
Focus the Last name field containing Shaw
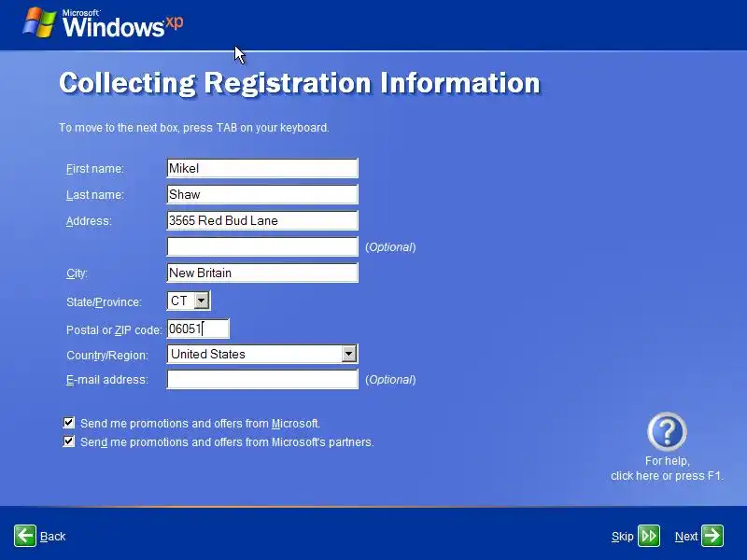pos(262,194)
